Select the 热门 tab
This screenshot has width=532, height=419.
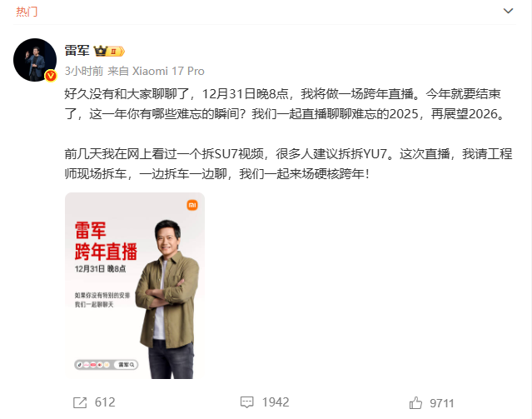[27, 12]
